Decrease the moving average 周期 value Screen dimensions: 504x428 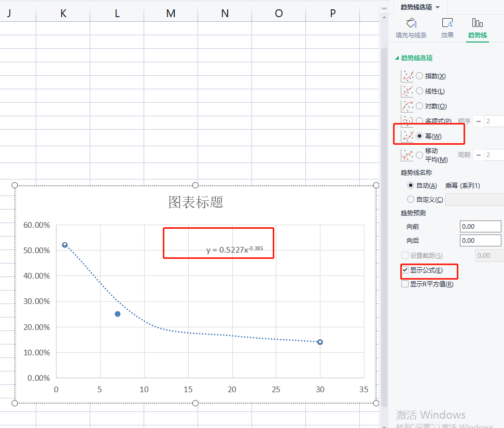point(479,155)
